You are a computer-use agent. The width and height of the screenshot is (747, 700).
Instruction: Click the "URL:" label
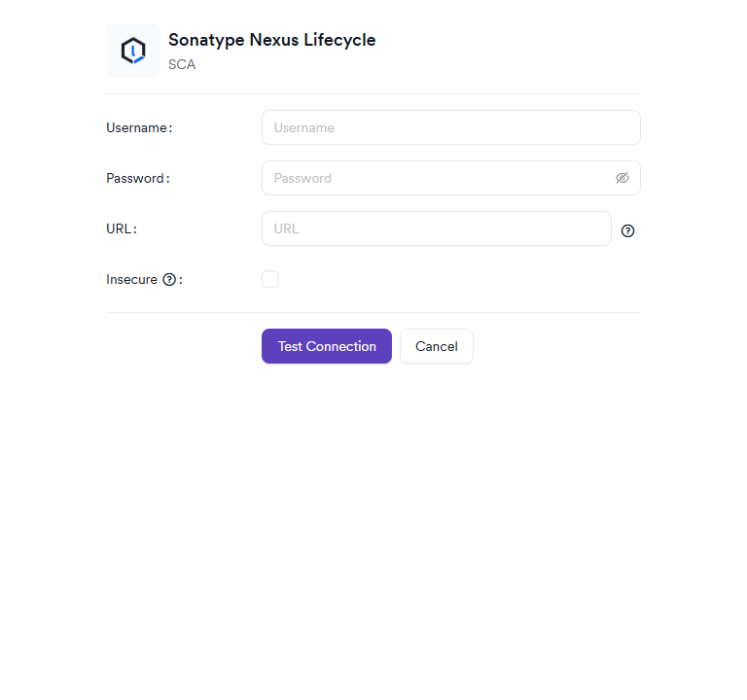[122, 228]
